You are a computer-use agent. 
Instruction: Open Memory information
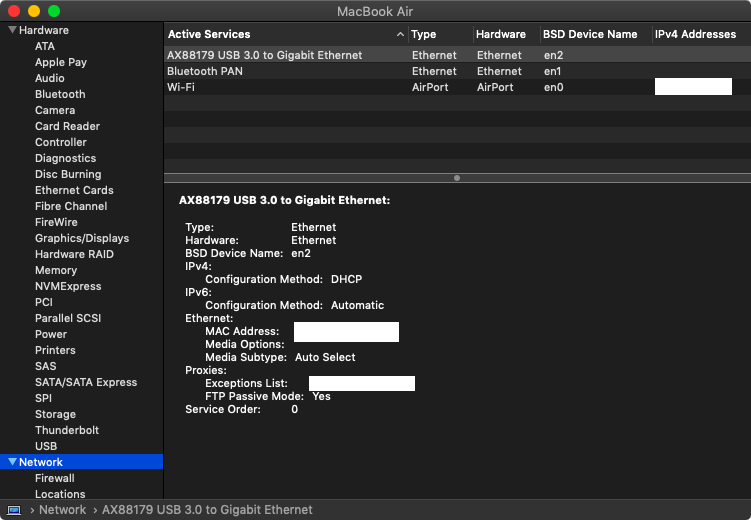(x=56, y=271)
